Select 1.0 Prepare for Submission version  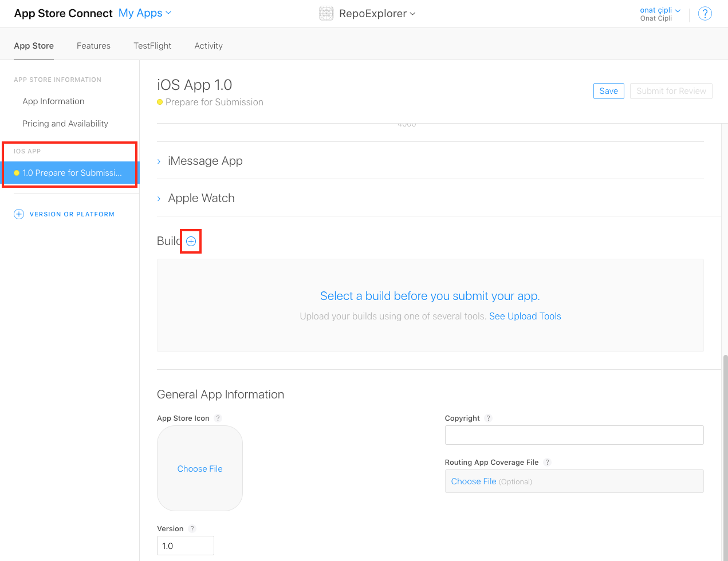pos(70,173)
